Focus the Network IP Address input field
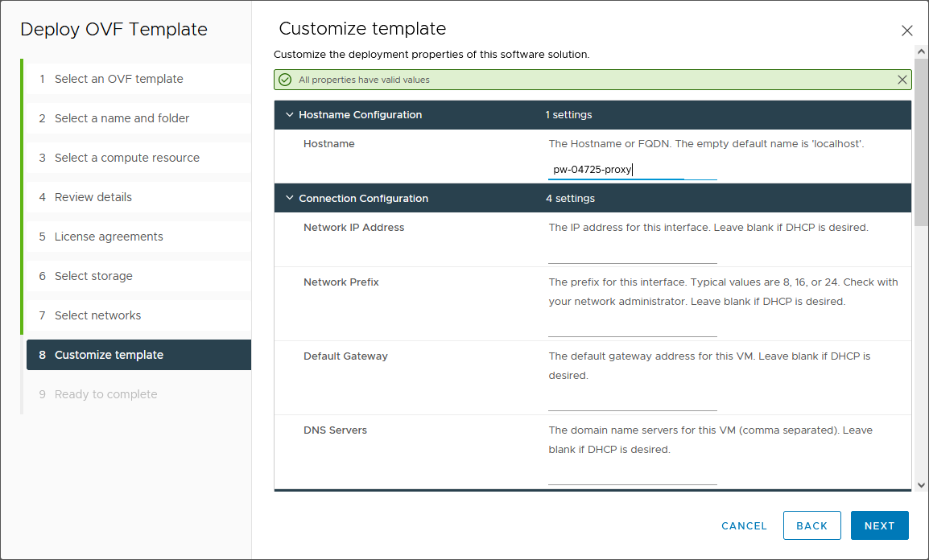 (632, 253)
